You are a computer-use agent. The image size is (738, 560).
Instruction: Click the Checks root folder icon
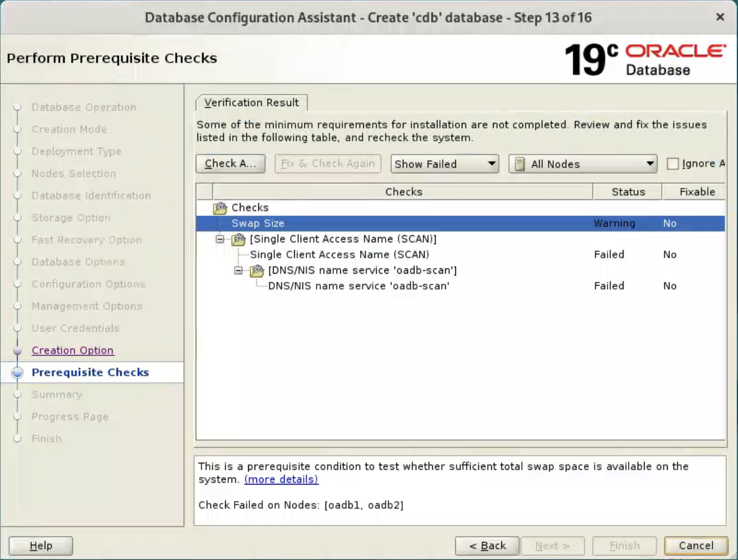click(x=220, y=208)
